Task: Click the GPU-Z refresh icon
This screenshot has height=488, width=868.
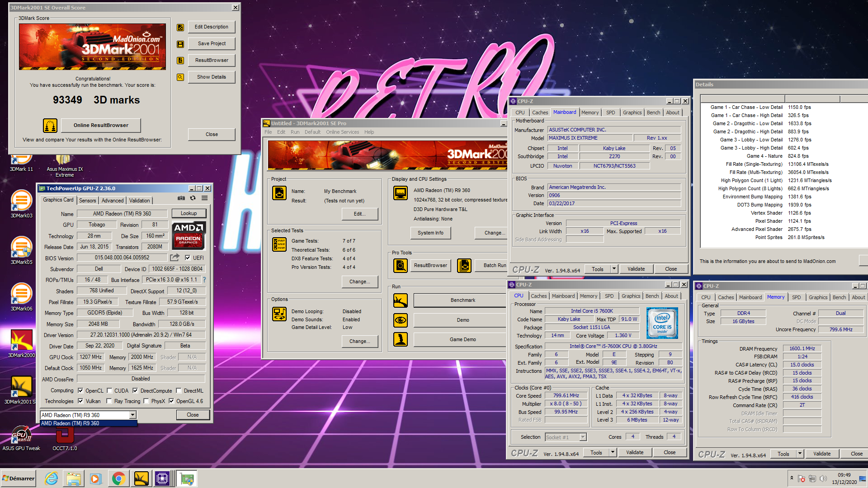Action: pyautogui.click(x=193, y=198)
